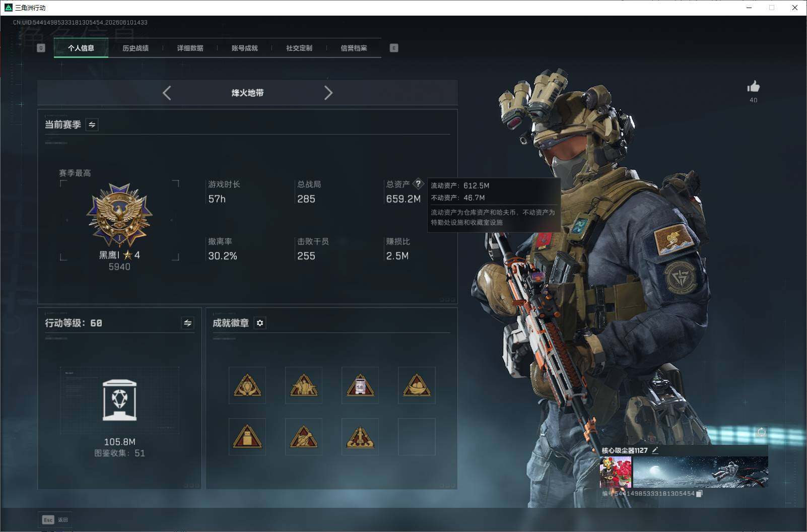Viewport: 807px width, 532px height.
Task: Open the 详细数据 tab
Action: tap(190, 48)
